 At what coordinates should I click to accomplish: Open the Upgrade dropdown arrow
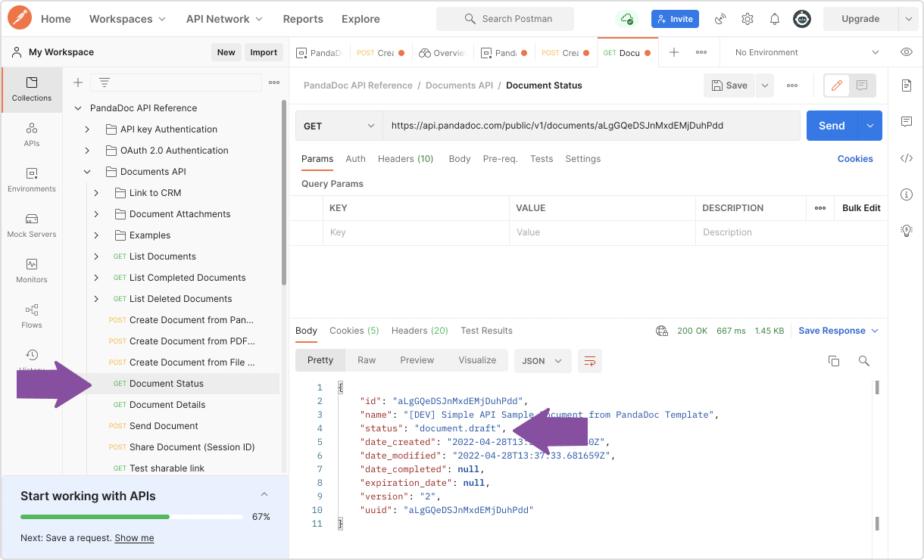pyautogui.click(x=907, y=19)
